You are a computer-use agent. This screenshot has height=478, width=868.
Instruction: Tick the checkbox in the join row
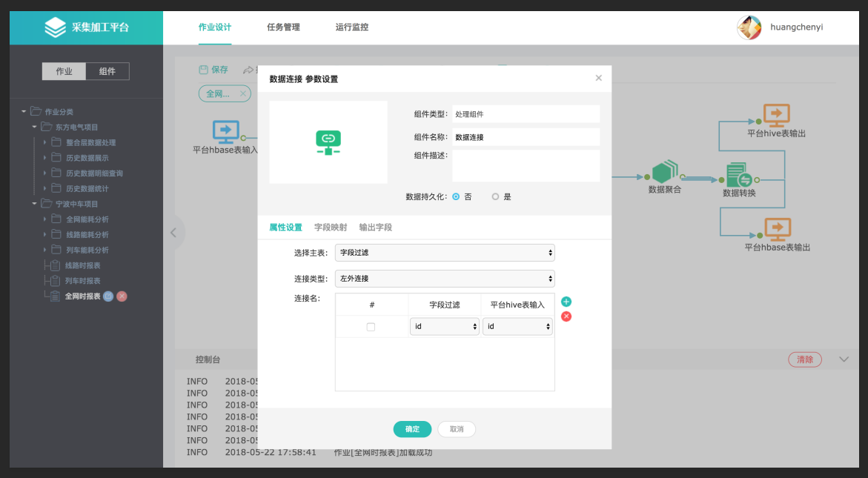(371, 327)
